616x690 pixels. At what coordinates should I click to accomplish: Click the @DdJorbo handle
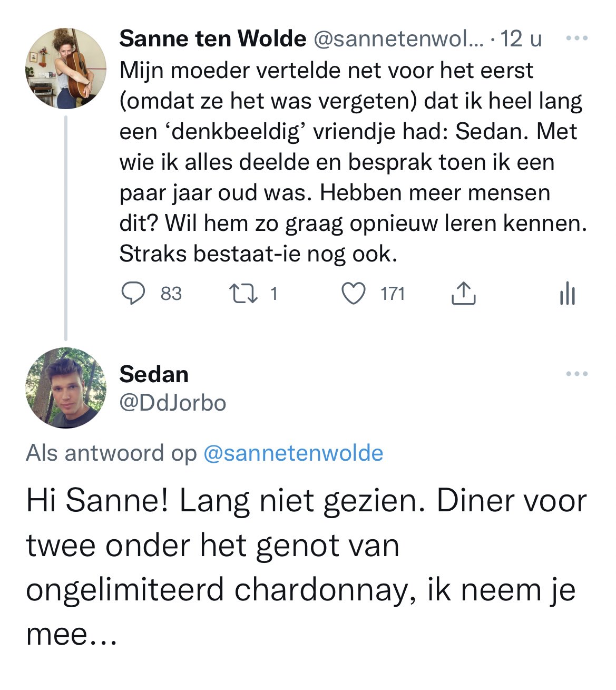click(x=173, y=403)
